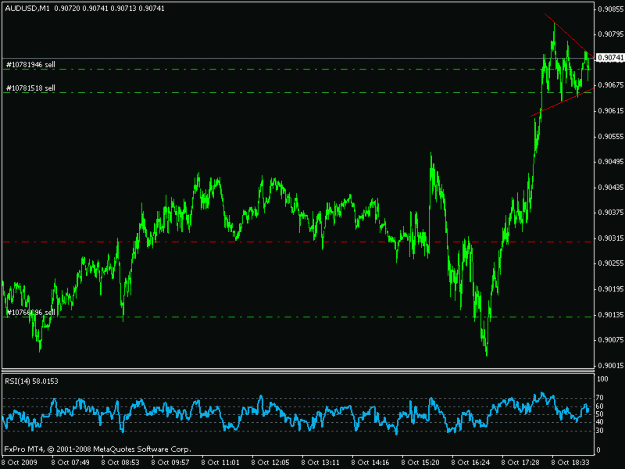The width and height of the screenshot is (625, 469).
Task: Click the RSI scale value 70
Action: tap(600, 398)
